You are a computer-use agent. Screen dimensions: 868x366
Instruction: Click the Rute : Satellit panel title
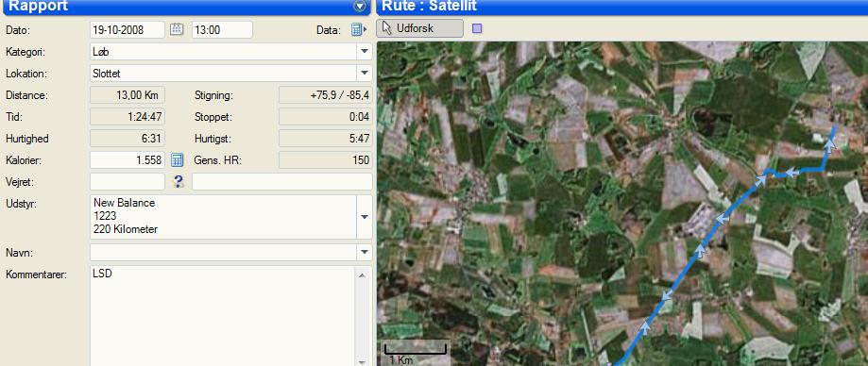point(430,6)
